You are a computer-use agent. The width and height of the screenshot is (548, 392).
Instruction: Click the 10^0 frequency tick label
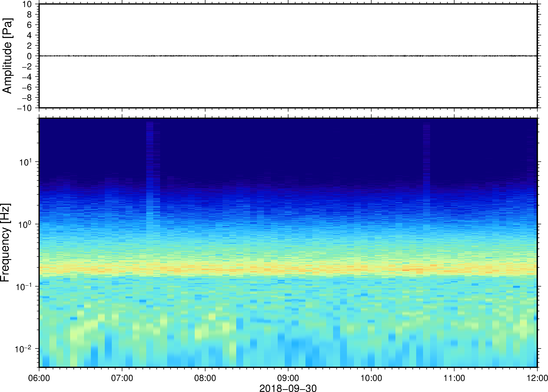25,224
